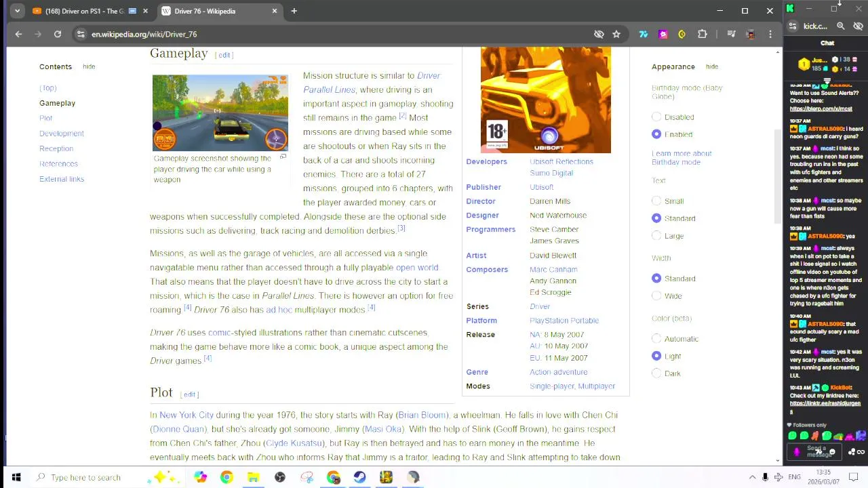
Task: Hide the Contents sidebar
Action: point(89,66)
